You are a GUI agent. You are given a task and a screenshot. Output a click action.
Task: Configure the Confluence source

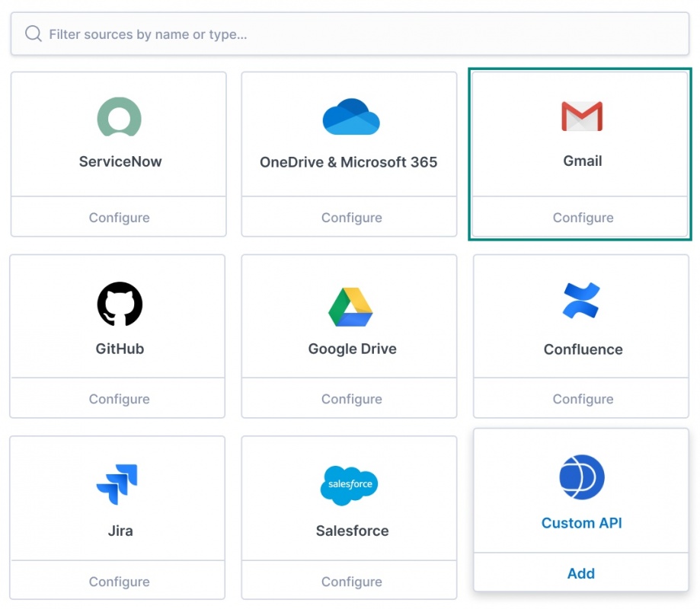click(583, 399)
